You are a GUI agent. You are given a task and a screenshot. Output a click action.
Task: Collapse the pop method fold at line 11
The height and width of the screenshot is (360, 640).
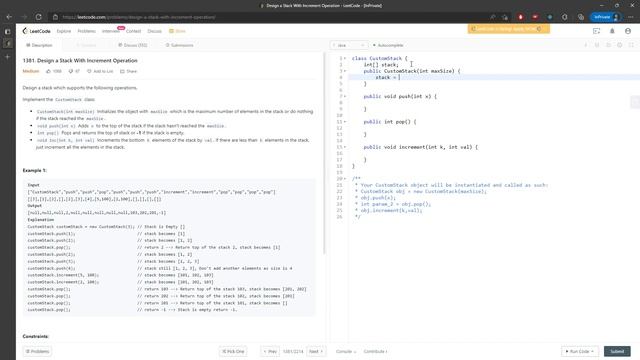point(345,122)
